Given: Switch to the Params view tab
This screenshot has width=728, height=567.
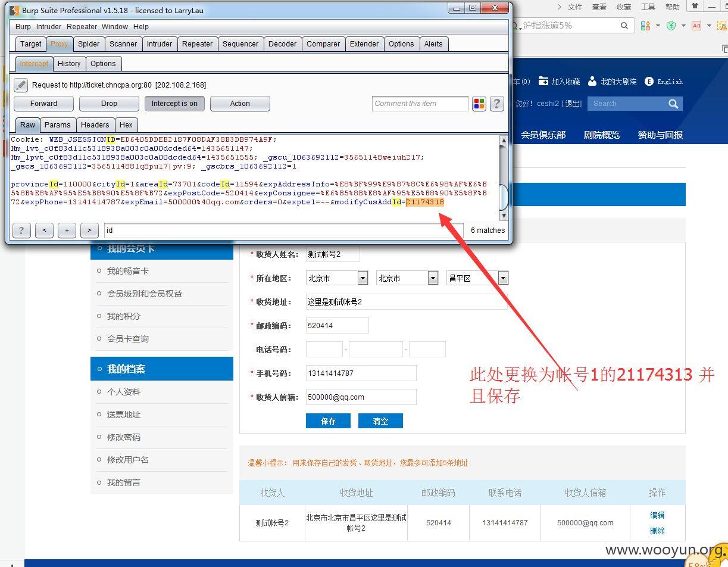Looking at the screenshot, I should coord(58,125).
